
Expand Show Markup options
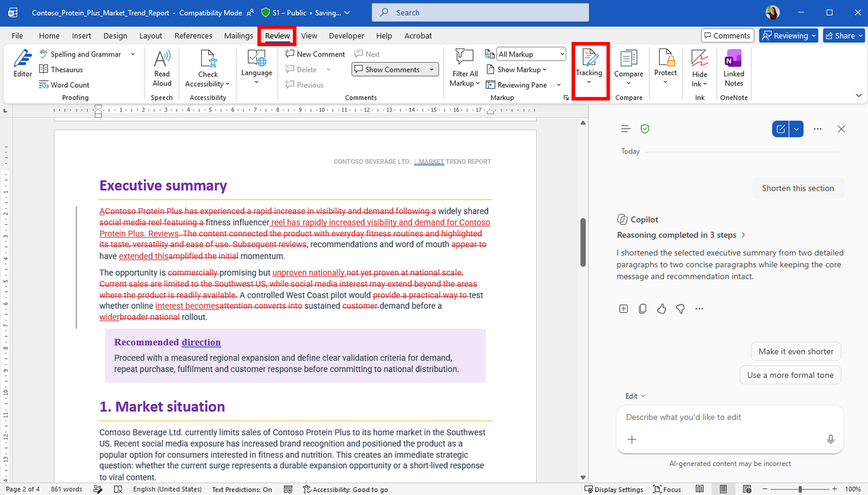(516, 69)
